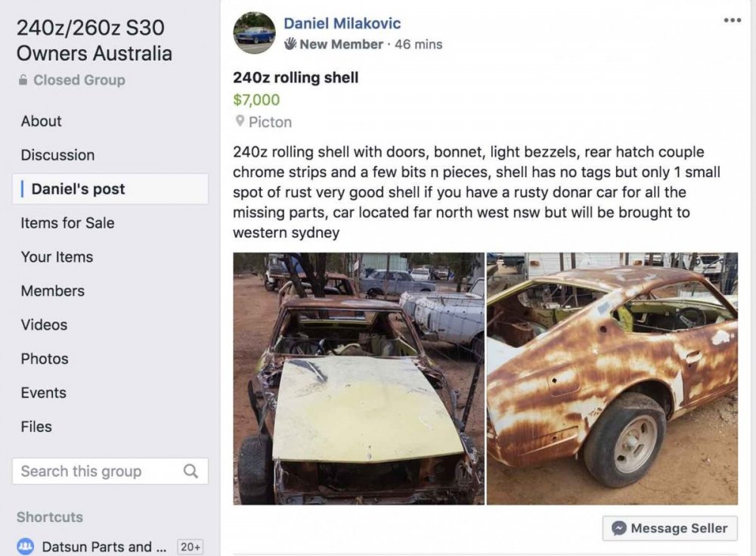Image resolution: width=756 pixels, height=556 pixels.
Task: Click the closed group padlock icon
Action: (24, 80)
